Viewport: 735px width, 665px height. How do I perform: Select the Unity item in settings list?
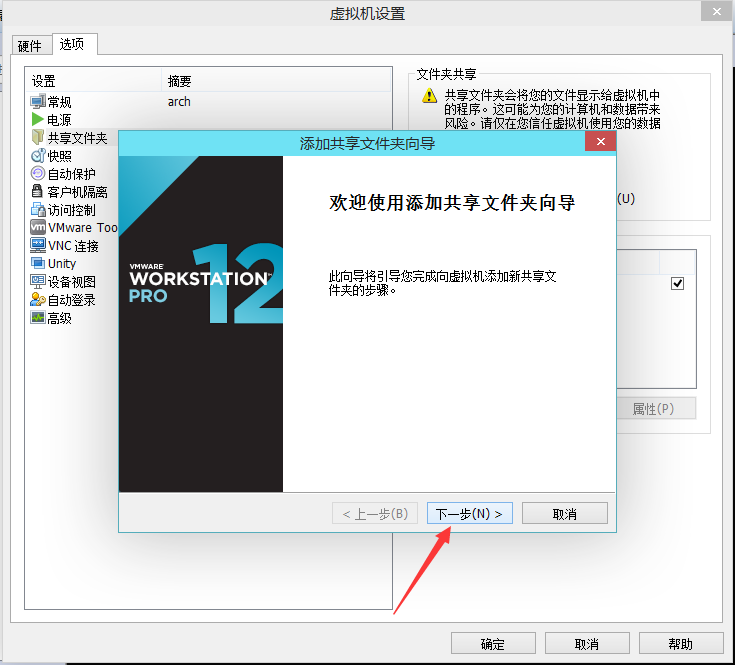point(62,264)
